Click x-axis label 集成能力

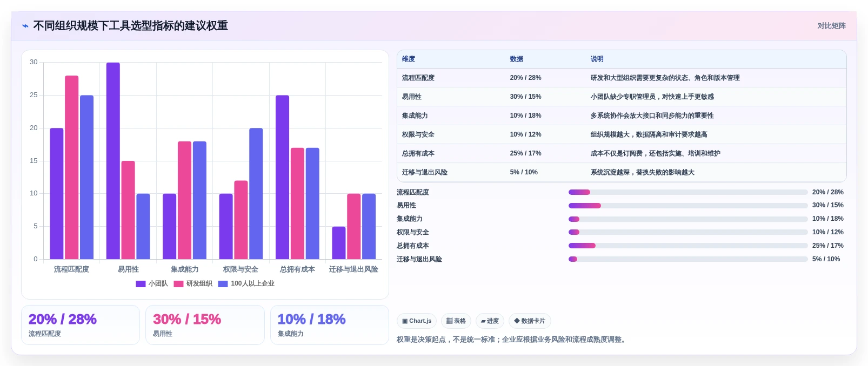184,269
